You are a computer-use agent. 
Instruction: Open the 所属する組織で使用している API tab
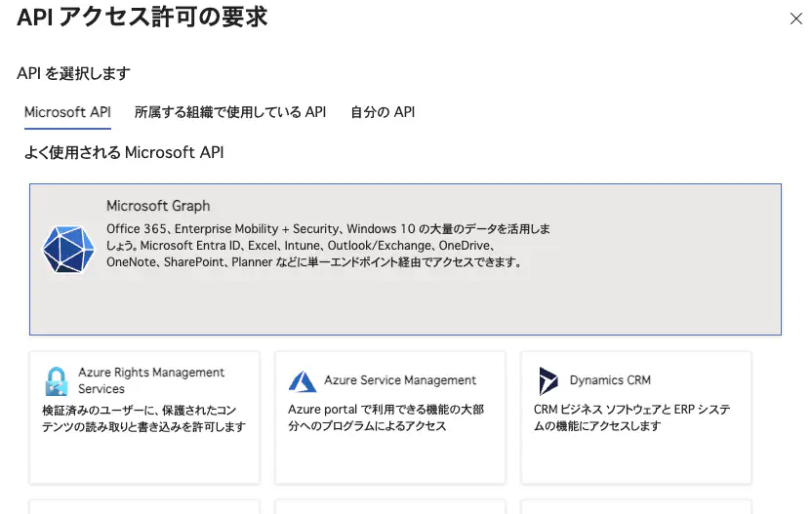(x=230, y=112)
